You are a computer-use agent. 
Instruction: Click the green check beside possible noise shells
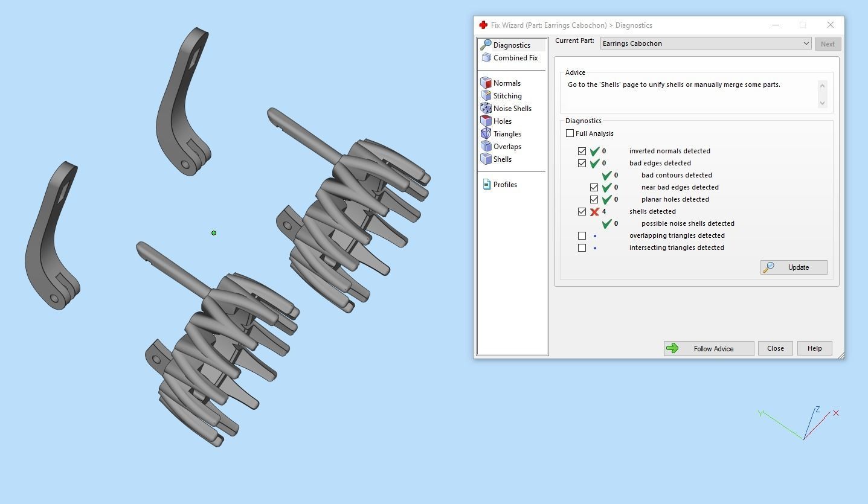click(x=606, y=223)
